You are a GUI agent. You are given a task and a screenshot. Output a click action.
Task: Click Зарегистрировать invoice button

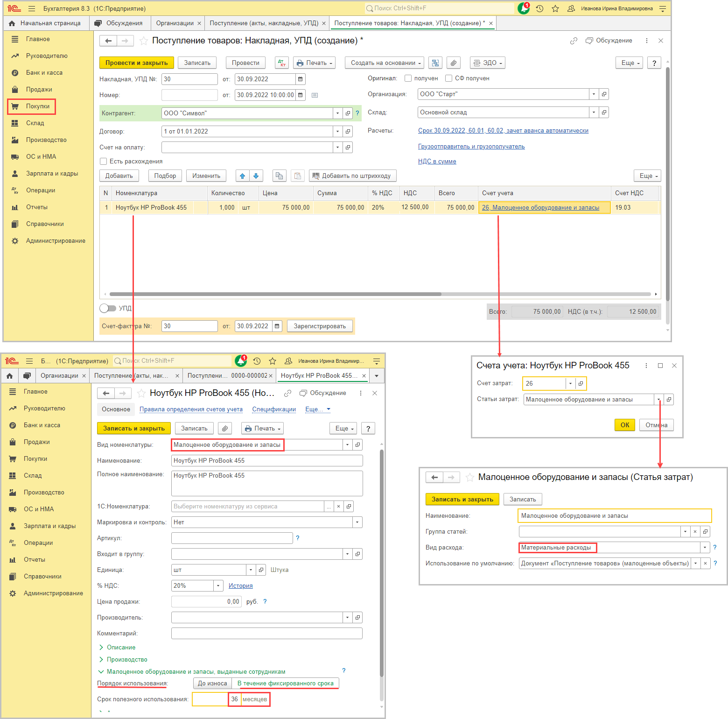coord(320,326)
